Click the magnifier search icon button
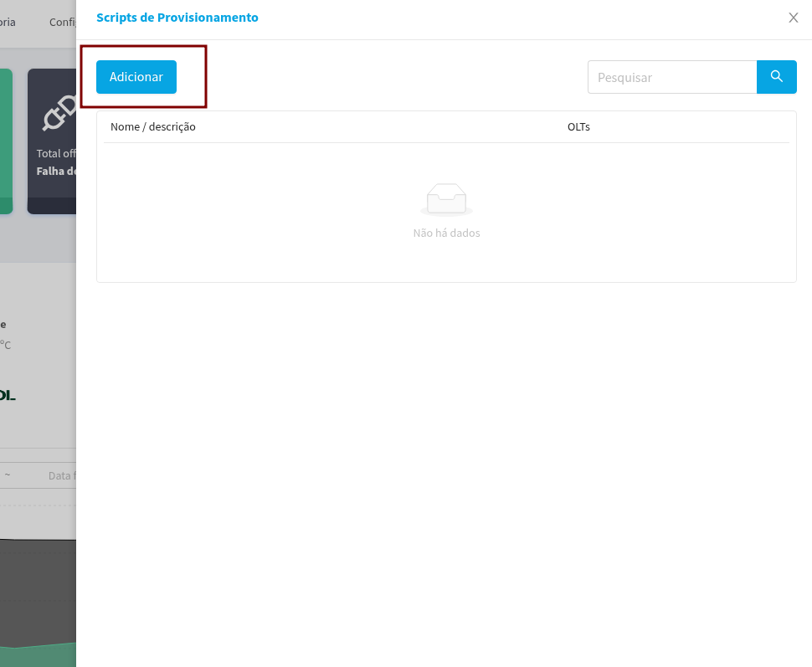 (x=776, y=77)
